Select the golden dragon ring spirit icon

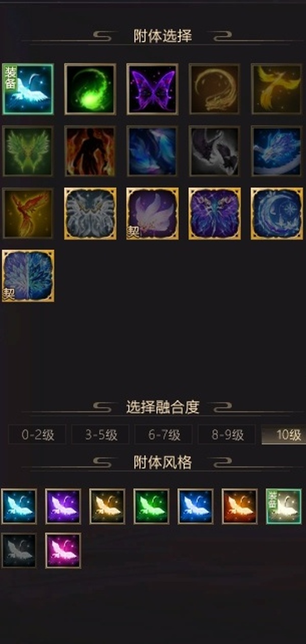tap(215, 89)
